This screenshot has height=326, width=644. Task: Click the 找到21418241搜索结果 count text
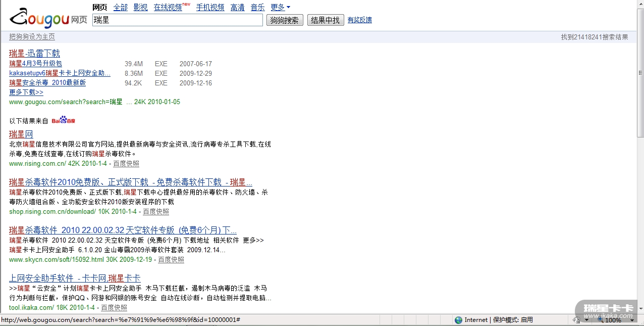point(595,37)
